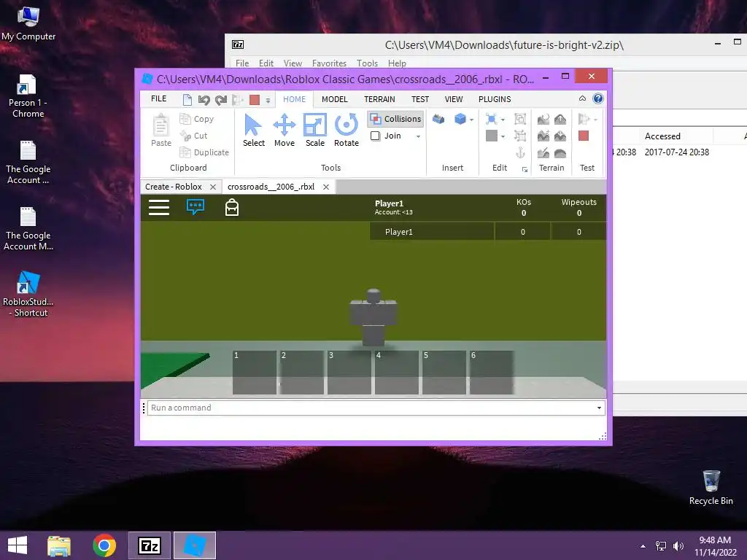Switch to the TEST ribbon tab
This screenshot has width=747, height=560.
[x=419, y=99]
